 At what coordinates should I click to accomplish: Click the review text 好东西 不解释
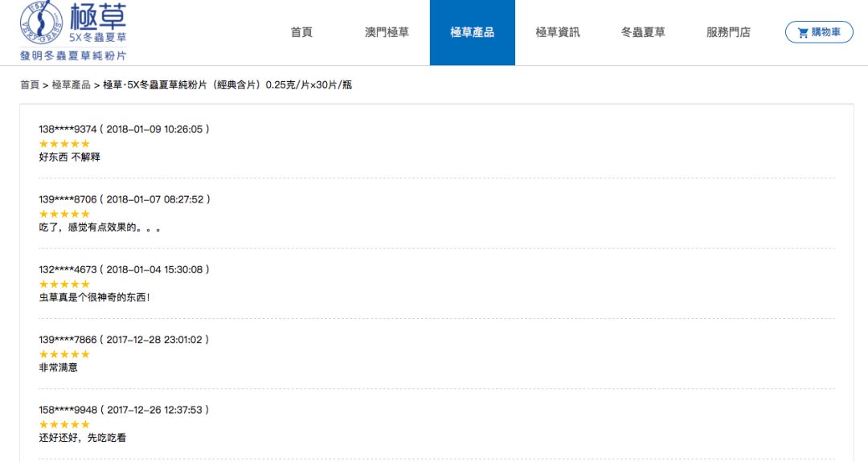[x=69, y=157]
